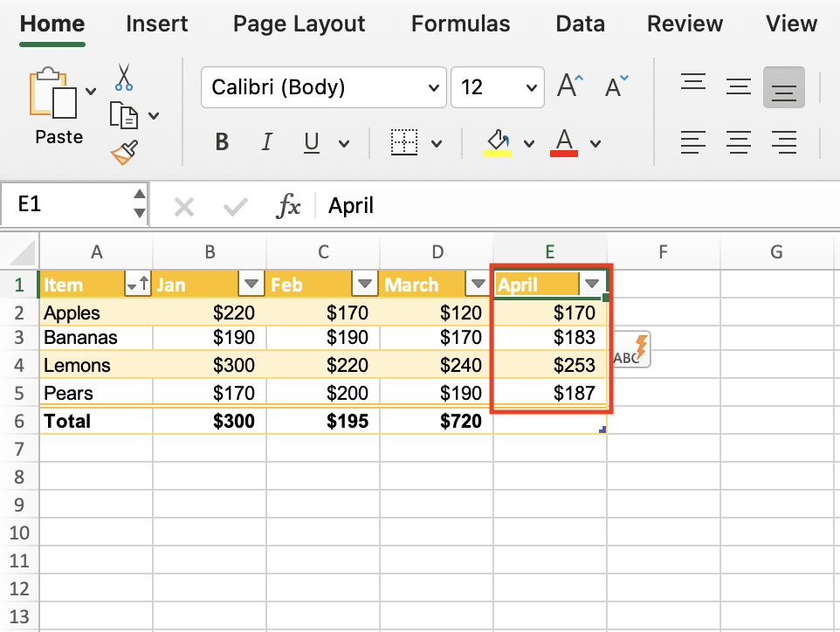Expand underline style options arrow
Image resolution: width=840 pixels, height=632 pixels.
click(344, 143)
